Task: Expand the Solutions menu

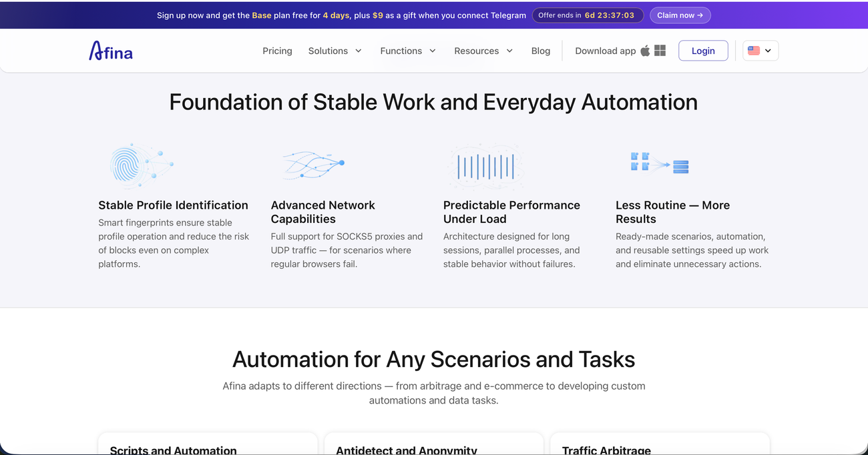Action: [335, 51]
